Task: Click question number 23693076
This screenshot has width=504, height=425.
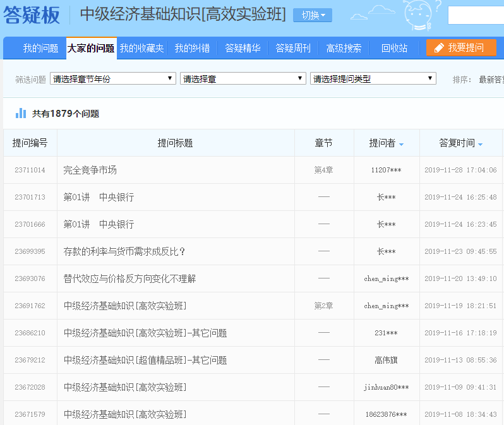Action: click(30, 278)
